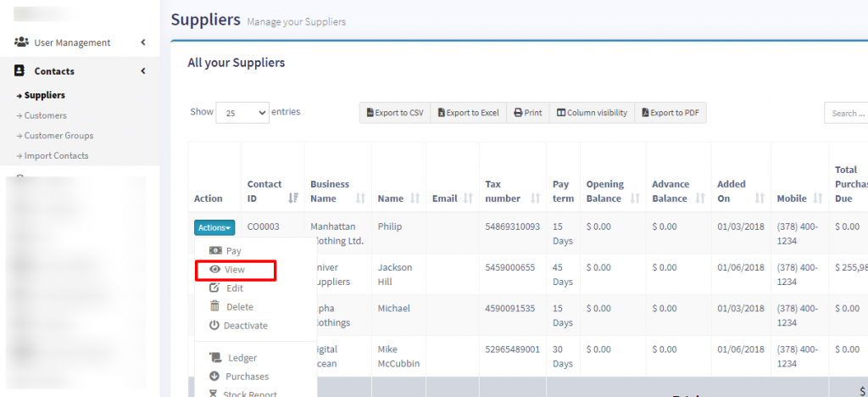Open Customers in the sidebar
The image size is (868, 397).
pyautogui.click(x=45, y=115)
